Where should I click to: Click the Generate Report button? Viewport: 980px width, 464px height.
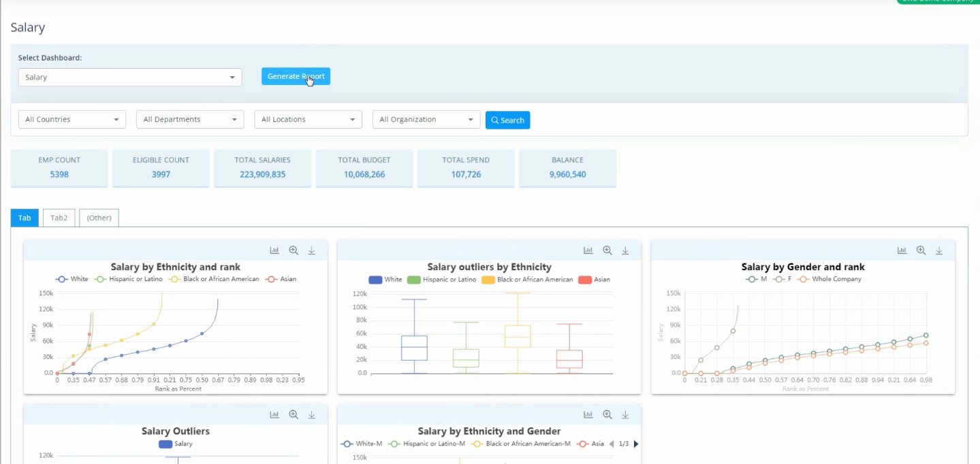(296, 76)
